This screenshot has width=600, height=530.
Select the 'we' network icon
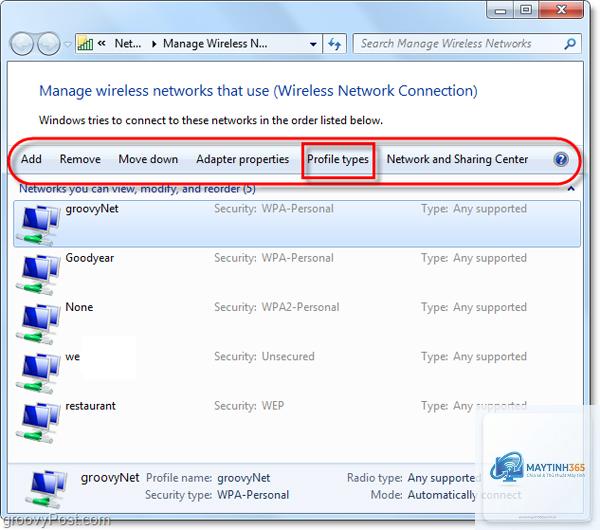pyautogui.click(x=39, y=373)
